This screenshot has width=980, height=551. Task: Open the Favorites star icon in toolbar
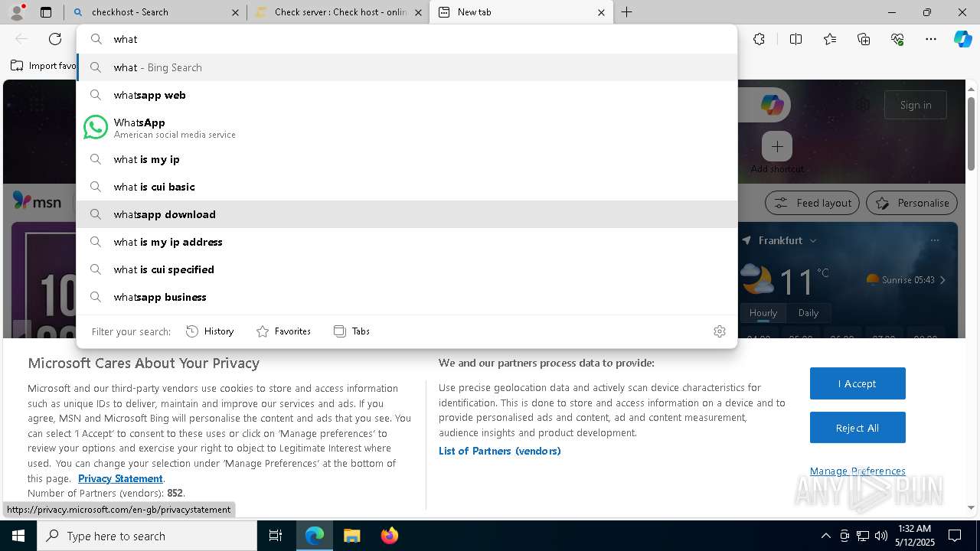pyautogui.click(x=830, y=39)
